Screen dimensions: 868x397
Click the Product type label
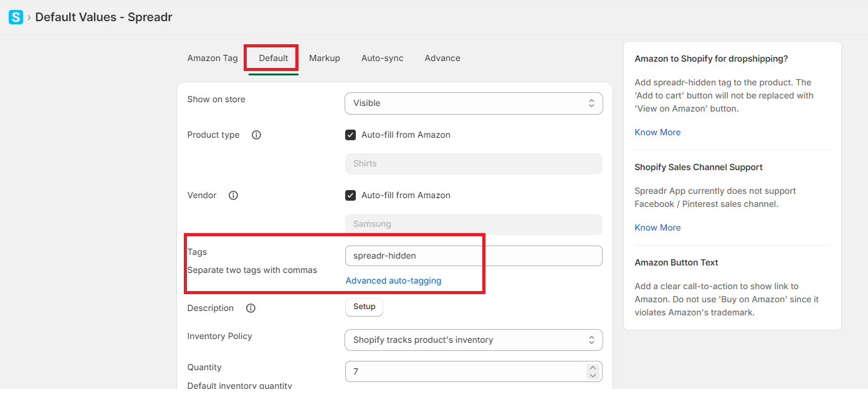point(213,135)
